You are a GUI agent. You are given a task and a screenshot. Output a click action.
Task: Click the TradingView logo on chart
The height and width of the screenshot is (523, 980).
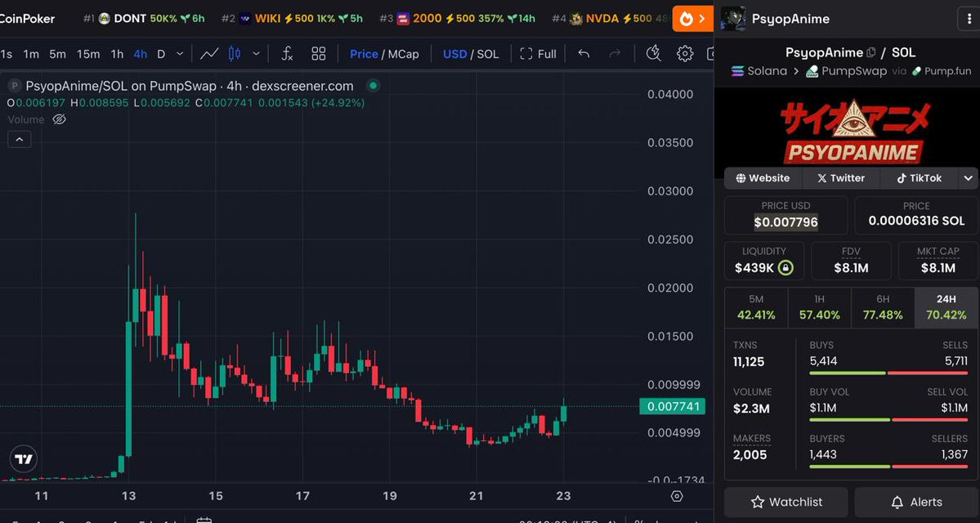point(24,459)
